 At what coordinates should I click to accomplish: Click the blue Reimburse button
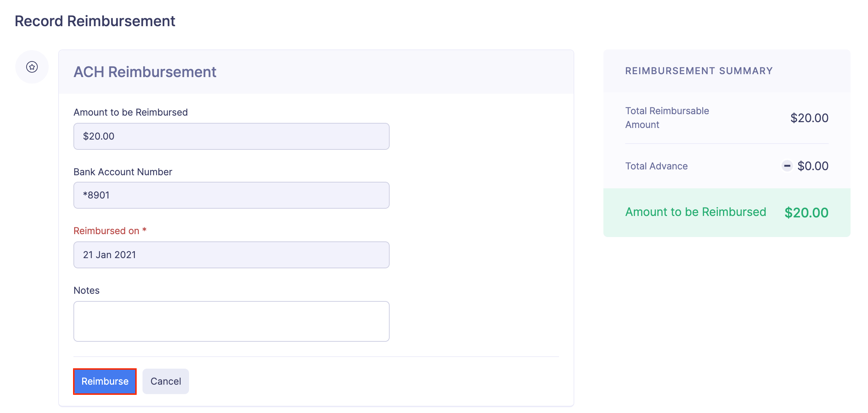click(105, 381)
